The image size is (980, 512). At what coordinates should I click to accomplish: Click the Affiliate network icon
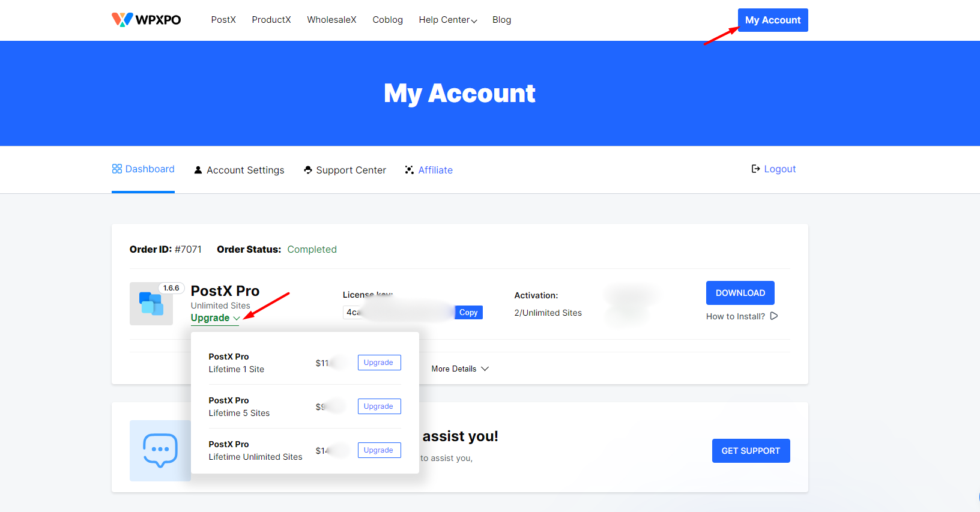[x=410, y=170]
